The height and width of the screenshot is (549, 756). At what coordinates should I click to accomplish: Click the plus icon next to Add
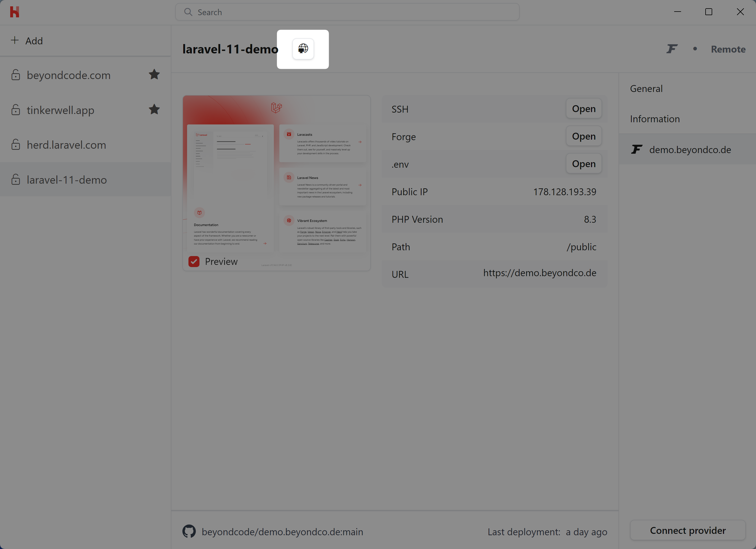[x=15, y=40]
